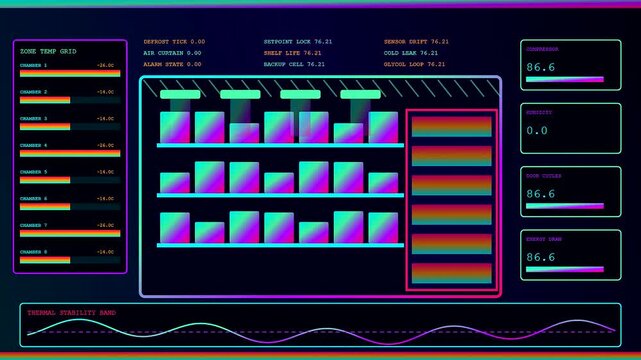The height and width of the screenshot is (360, 641).
Task: Click the topmost gradient tray in pink rack
Action: tap(451, 126)
